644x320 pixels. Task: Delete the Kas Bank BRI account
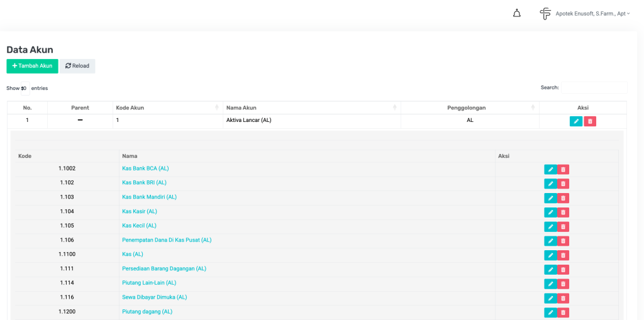pos(563,184)
